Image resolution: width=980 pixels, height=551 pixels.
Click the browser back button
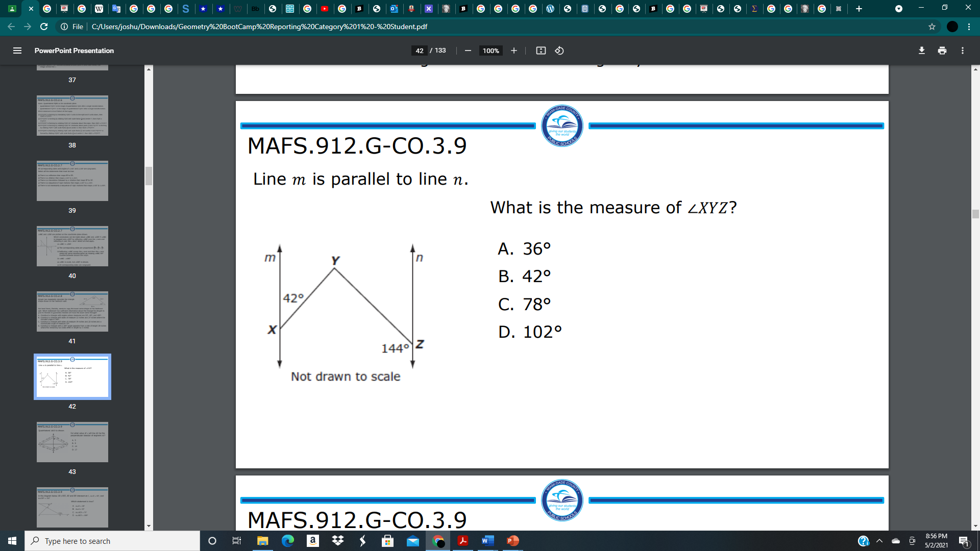click(x=11, y=27)
